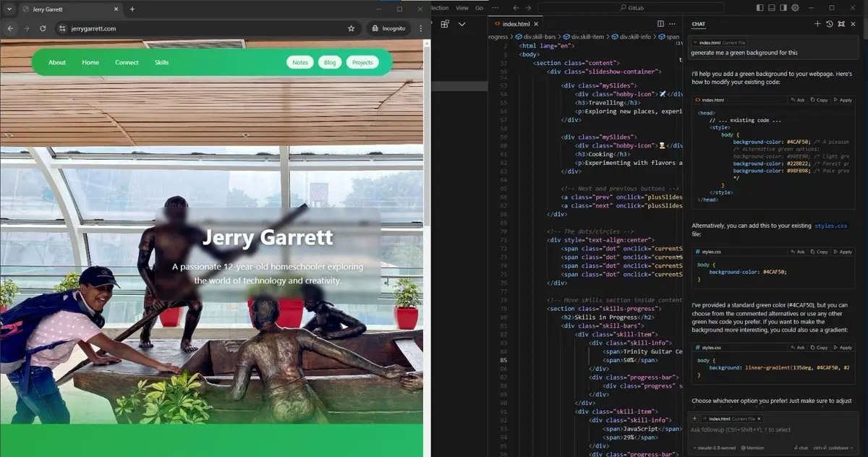
Task: Open the Chrome three-dot menu
Action: coord(420,28)
